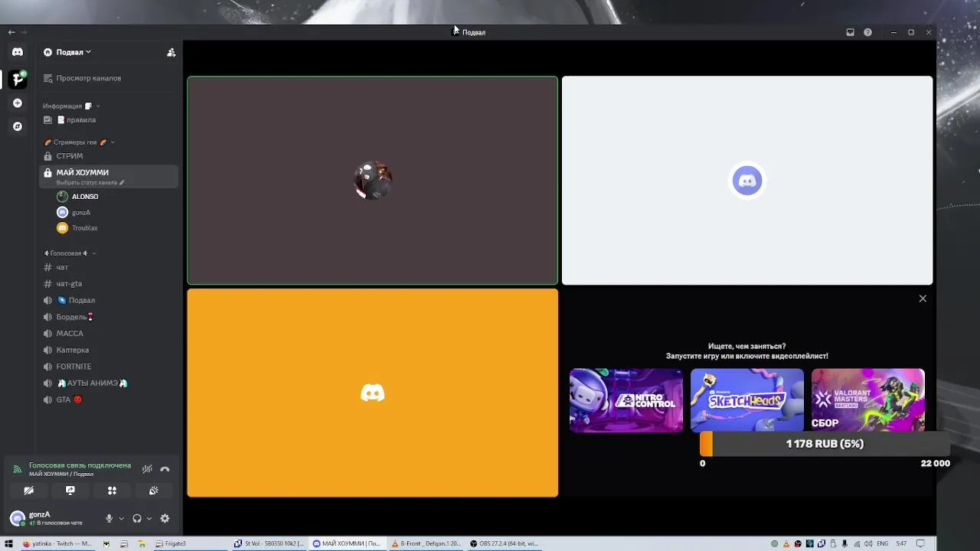This screenshot has height=551, width=980.
Task: Open microphone input options arrow
Action: [121, 519]
